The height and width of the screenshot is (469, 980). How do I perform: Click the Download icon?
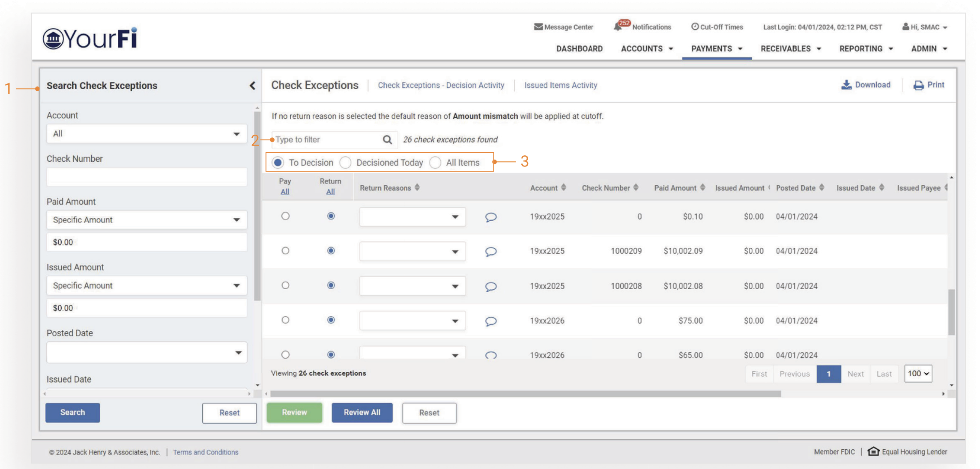[x=846, y=85]
